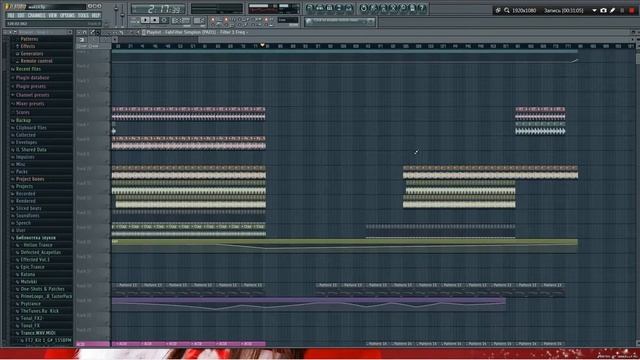Open the HELP menu
Screen dimensions: 640x360
[96, 16]
